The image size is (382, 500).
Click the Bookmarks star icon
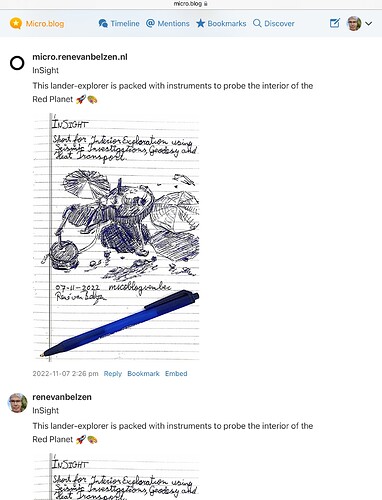click(200, 23)
